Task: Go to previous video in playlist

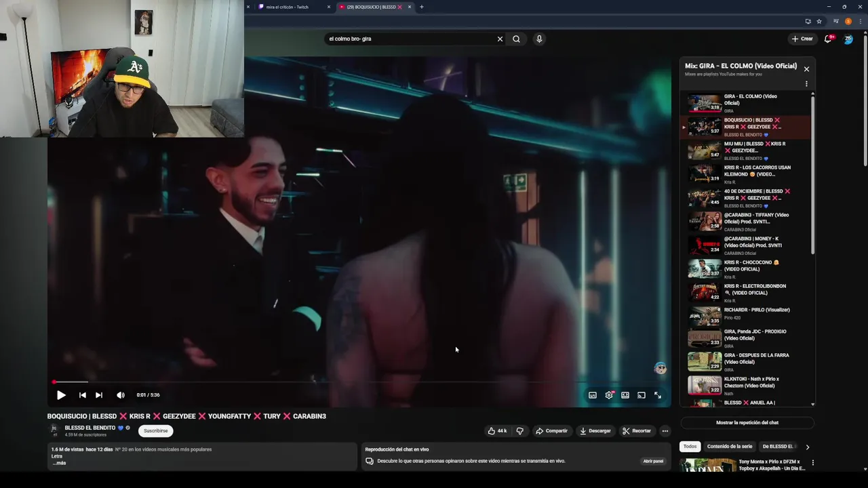Action: tap(82, 395)
